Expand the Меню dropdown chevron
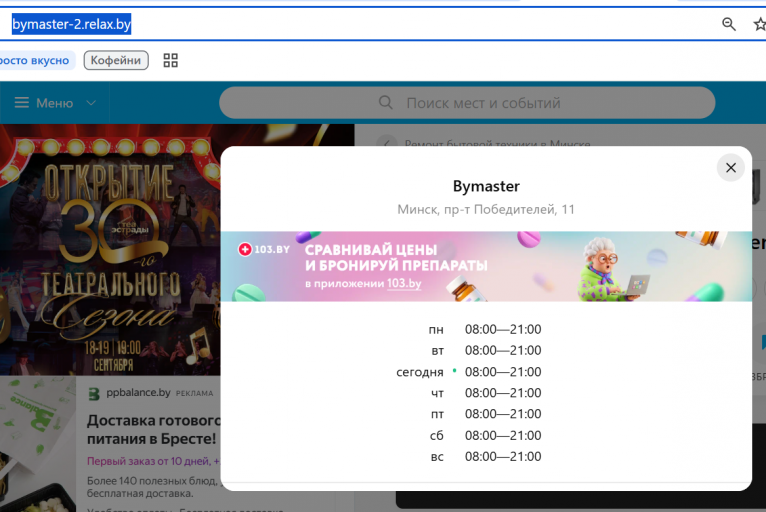 pos(91,103)
